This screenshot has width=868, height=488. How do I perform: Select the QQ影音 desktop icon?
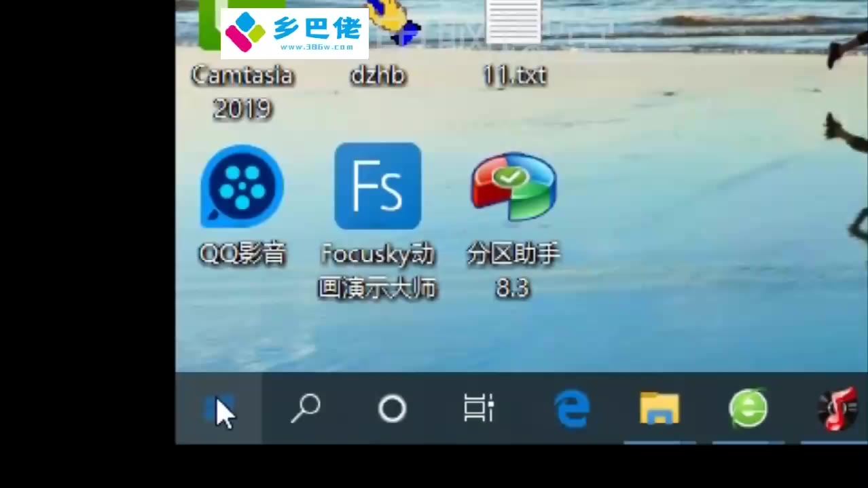(x=242, y=187)
